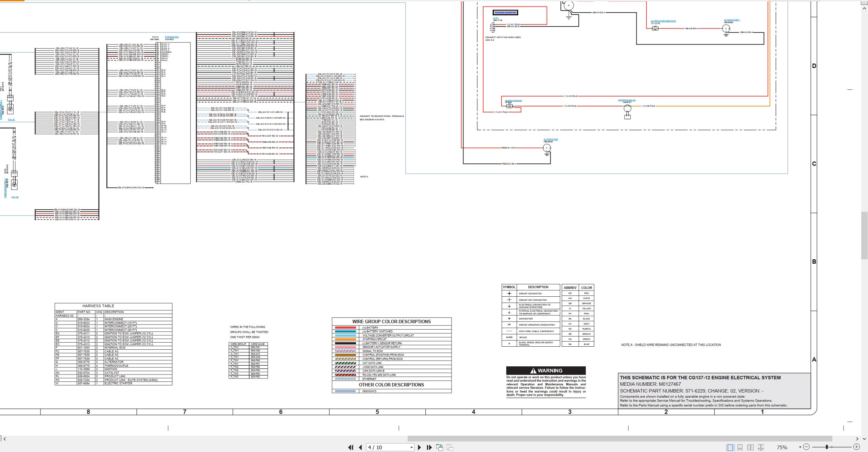Open the PYROMETER component link

[172, 37]
